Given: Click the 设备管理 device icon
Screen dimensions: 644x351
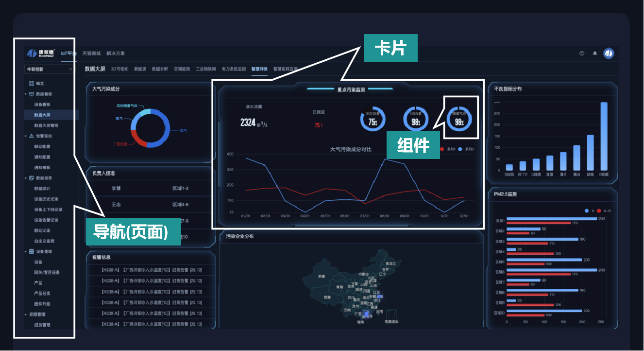Looking at the screenshot, I should (x=32, y=251).
